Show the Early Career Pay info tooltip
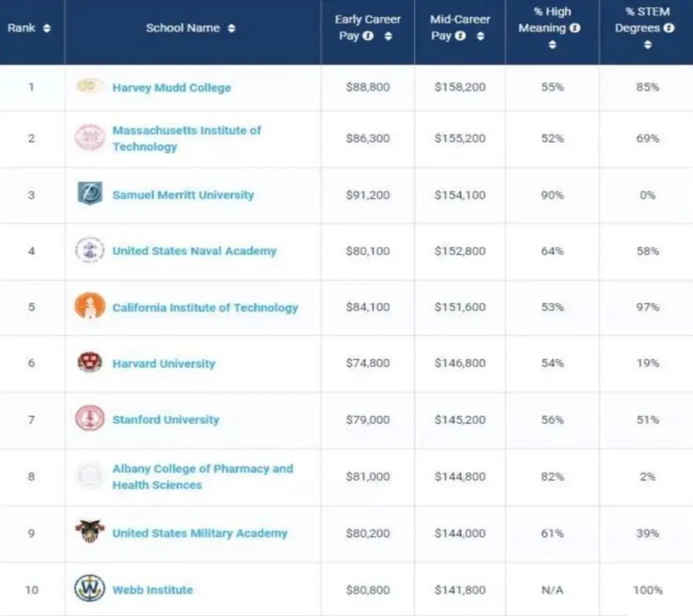This screenshot has width=693, height=616. 368,37
